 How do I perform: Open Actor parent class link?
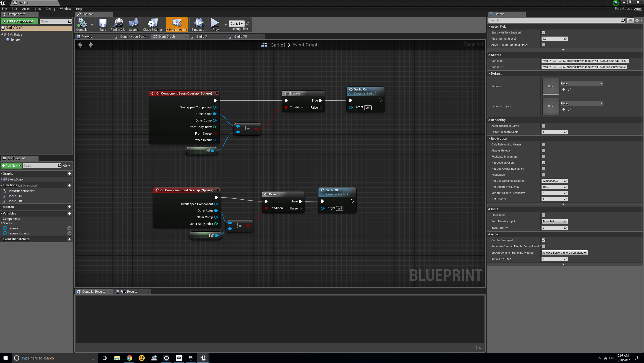coord(638,9)
